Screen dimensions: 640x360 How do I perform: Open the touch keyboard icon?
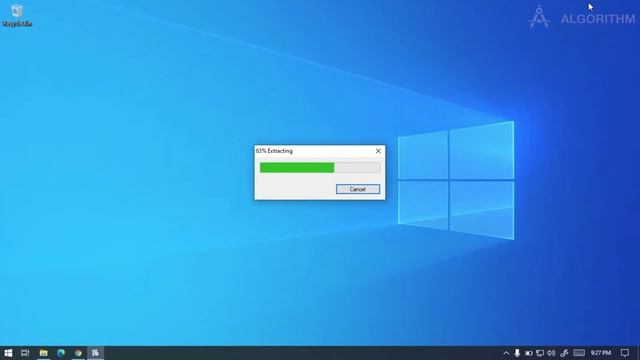579,353
